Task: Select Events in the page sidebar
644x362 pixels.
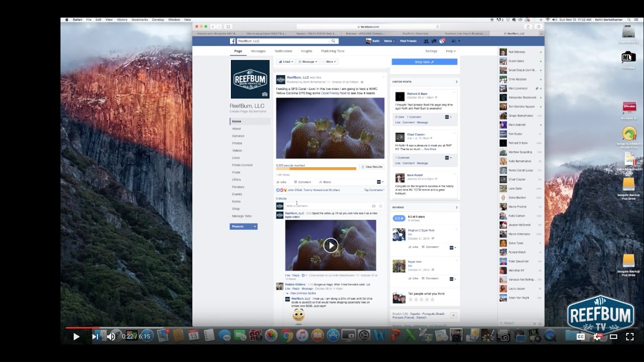Action: pos(237,194)
